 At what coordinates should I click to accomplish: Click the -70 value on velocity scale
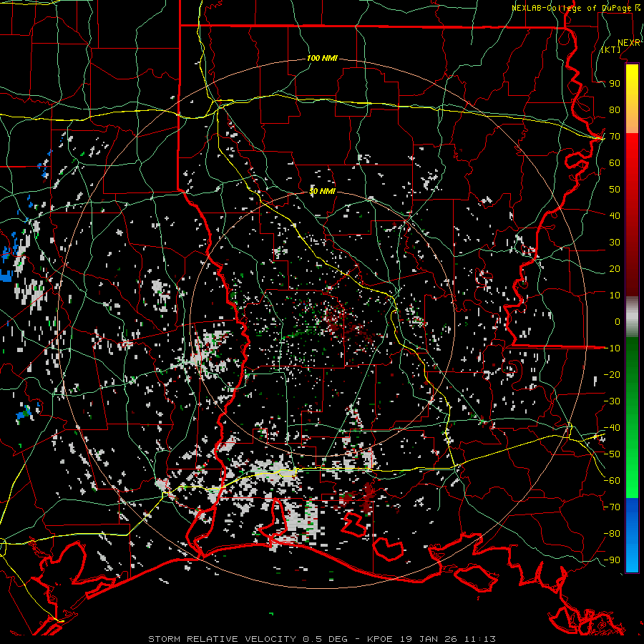(x=612, y=507)
